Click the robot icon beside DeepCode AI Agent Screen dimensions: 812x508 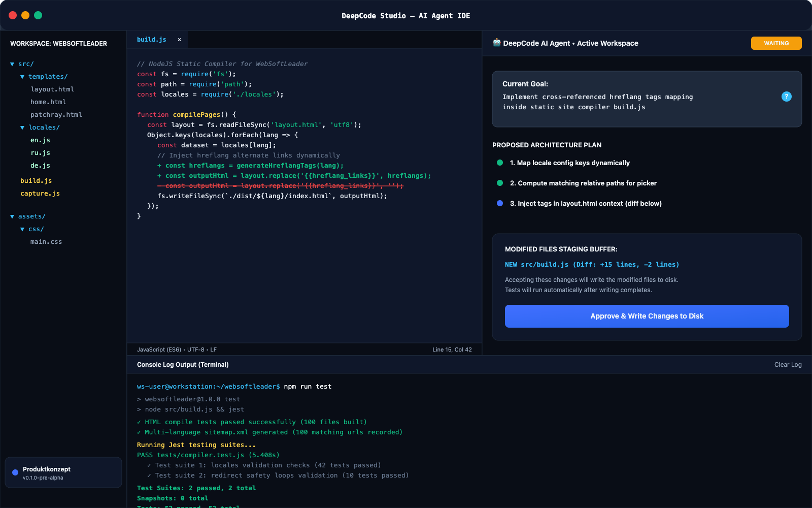tap(496, 43)
